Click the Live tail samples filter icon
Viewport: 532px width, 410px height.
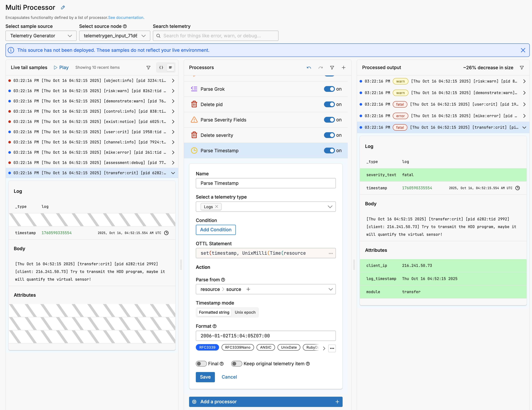point(148,67)
